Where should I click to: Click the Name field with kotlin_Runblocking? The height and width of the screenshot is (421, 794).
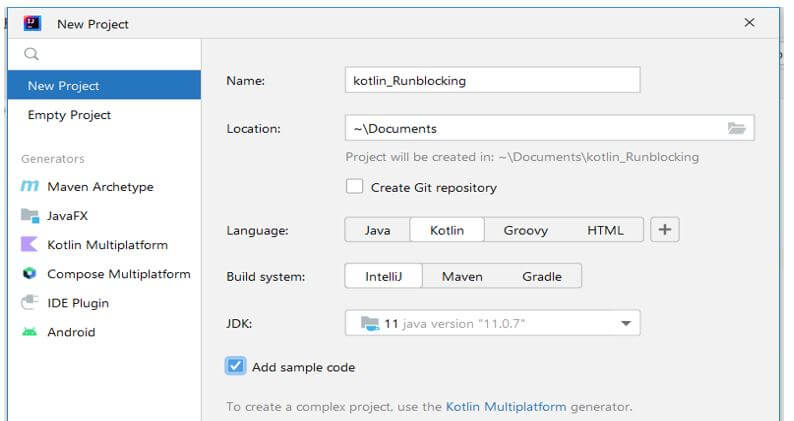pos(492,80)
